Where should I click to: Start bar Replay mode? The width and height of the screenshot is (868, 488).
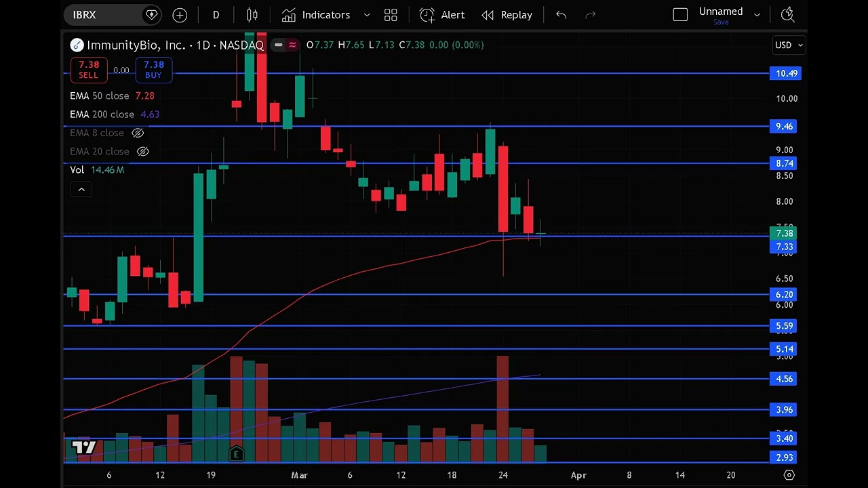pyautogui.click(x=507, y=15)
